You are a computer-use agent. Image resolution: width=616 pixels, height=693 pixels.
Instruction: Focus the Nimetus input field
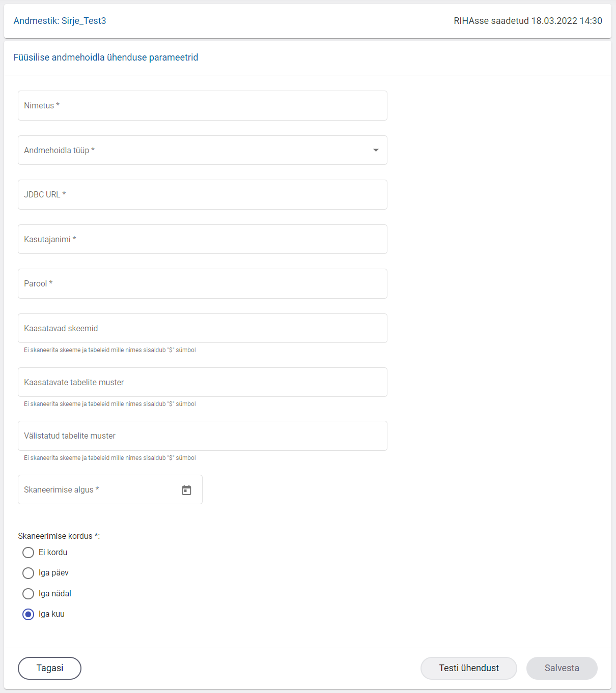point(202,106)
